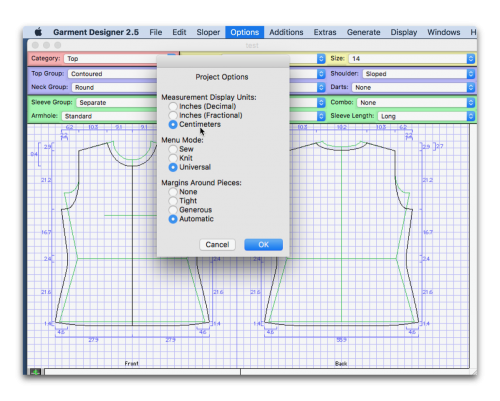Image resolution: width=500 pixels, height=401 pixels.
Task: Click the Menu Mode heading
Action: (x=182, y=140)
